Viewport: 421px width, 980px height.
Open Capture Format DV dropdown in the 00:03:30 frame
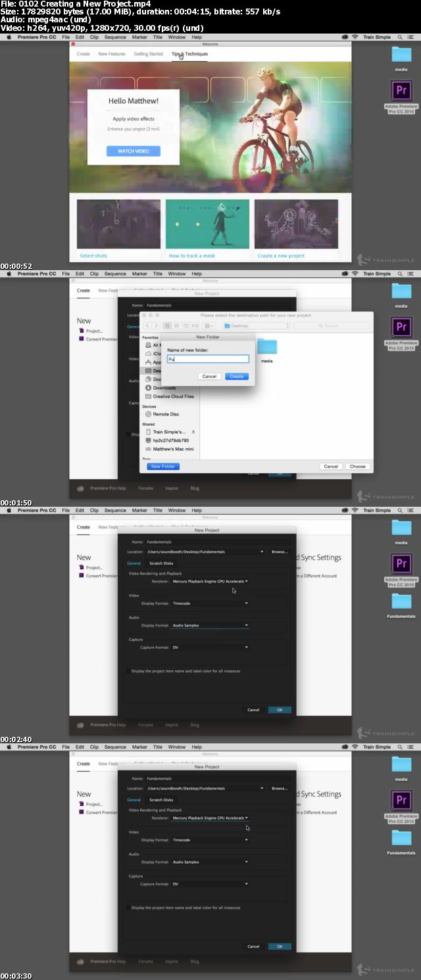tap(210, 884)
